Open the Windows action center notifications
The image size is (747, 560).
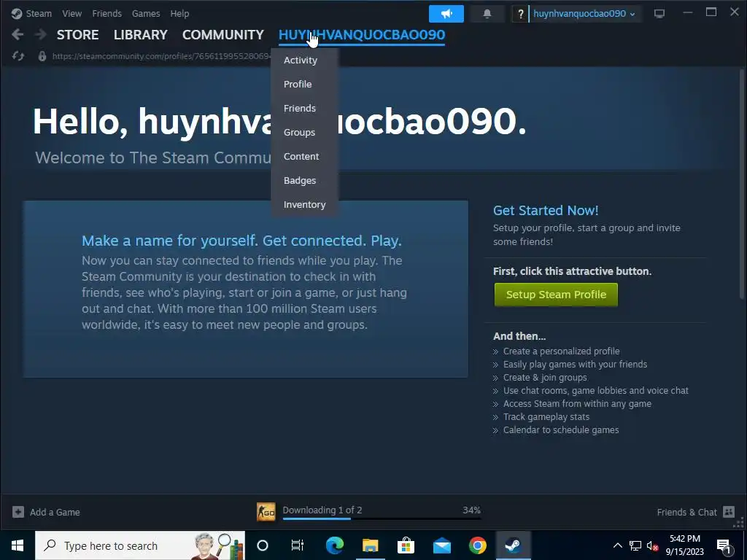pyautogui.click(x=724, y=545)
